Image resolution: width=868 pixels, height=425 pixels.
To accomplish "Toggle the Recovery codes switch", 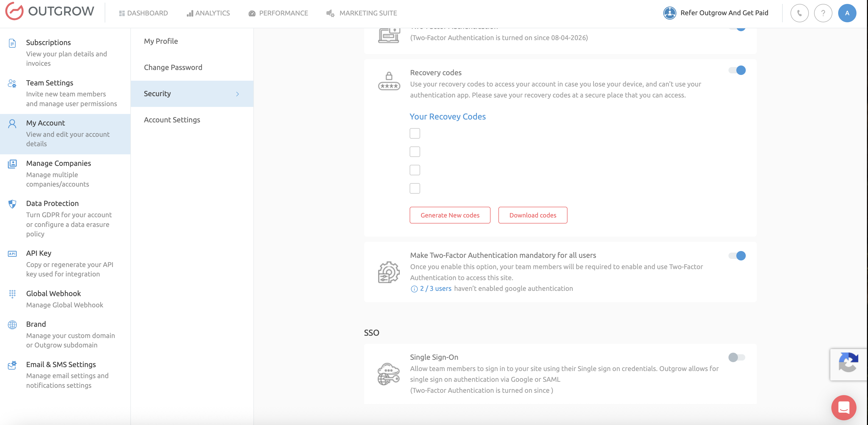I will click(x=737, y=70).
